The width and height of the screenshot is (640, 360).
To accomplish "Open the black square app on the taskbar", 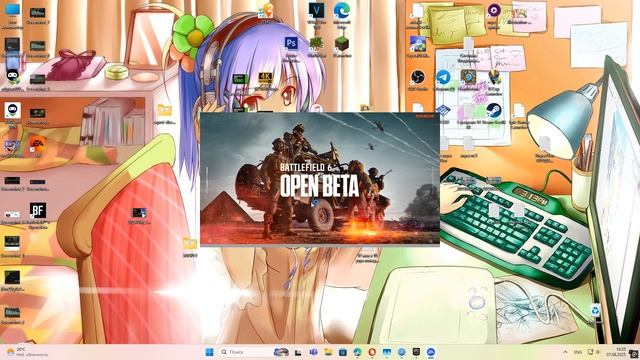I will click(416, 352).
